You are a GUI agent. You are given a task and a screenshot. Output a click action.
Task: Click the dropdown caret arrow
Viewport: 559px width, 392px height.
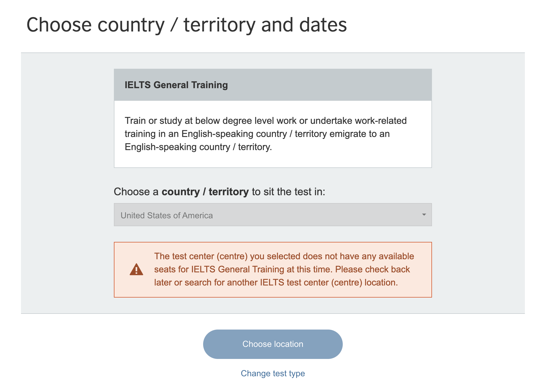click(x=424, y=215)
